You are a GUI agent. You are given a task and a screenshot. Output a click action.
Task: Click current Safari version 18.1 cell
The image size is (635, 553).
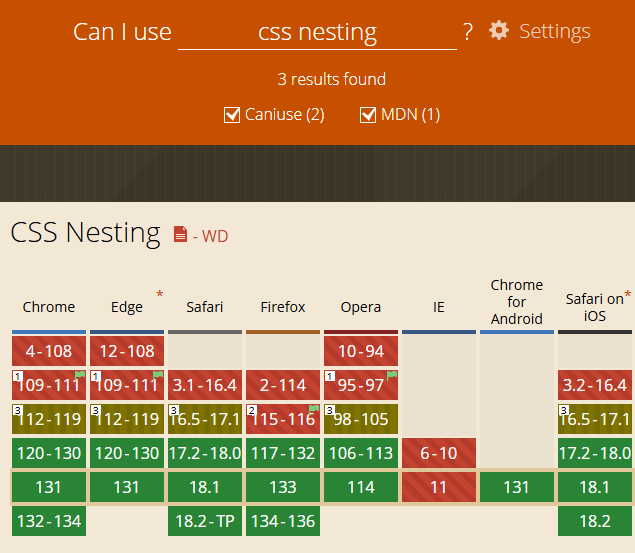205,487
